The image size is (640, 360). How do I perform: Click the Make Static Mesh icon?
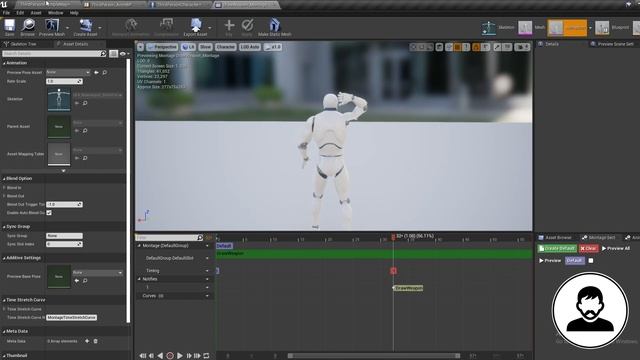275,27
